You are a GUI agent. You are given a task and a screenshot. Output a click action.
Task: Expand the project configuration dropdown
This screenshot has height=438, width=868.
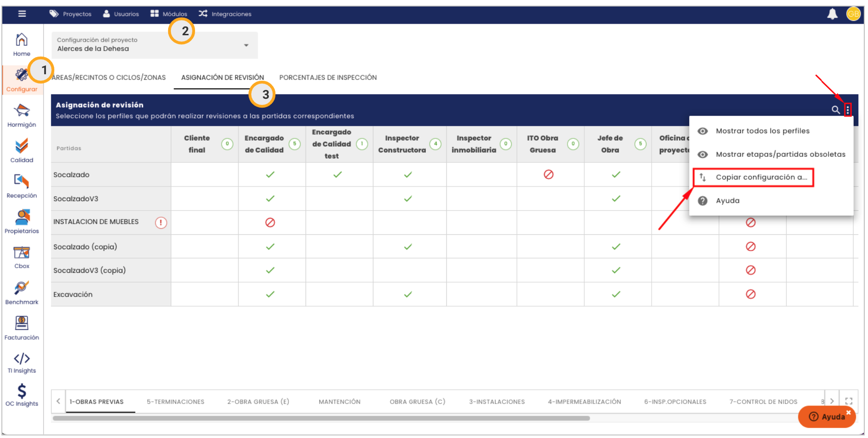tap(246, 45)
